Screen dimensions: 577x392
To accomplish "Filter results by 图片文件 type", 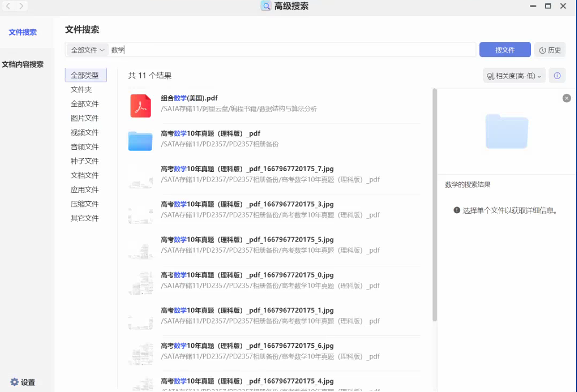I will [x=85, y=118].
